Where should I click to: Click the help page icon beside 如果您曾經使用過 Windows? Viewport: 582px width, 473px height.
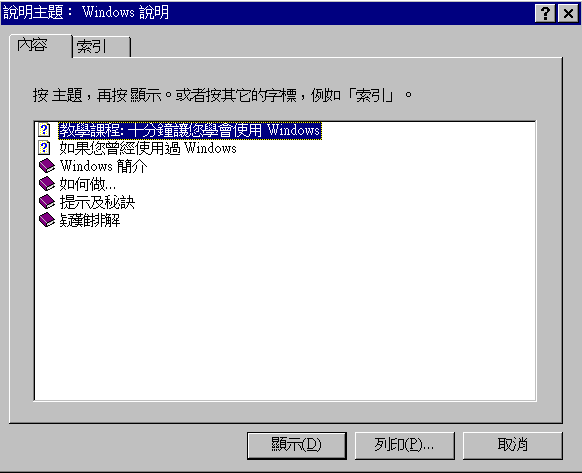44,148
